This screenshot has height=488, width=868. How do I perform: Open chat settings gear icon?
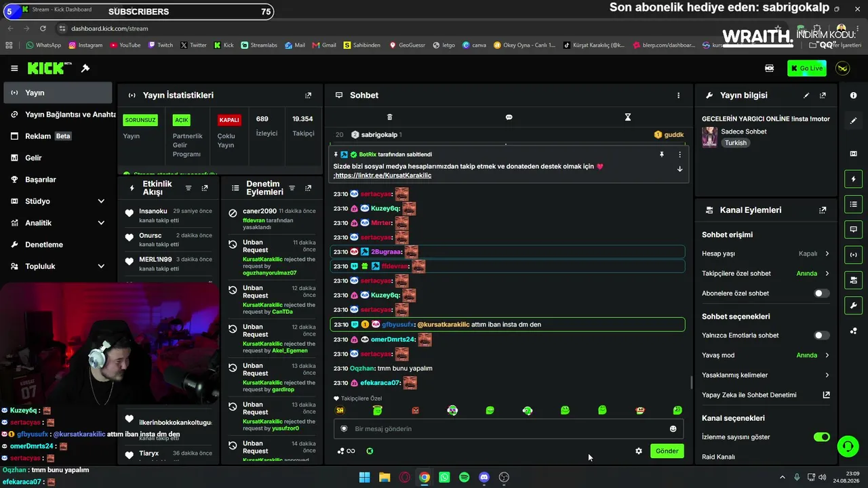(638, 451)
